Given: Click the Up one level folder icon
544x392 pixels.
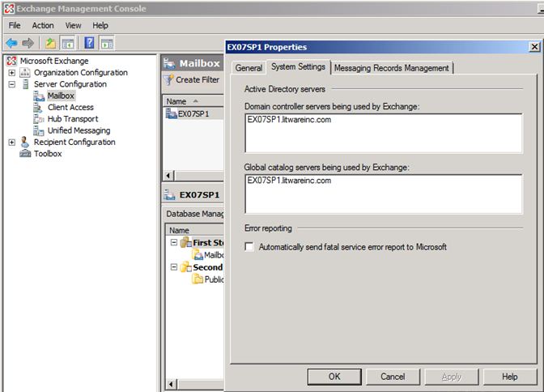Looking at the screenshot, I should click(51, 43).
